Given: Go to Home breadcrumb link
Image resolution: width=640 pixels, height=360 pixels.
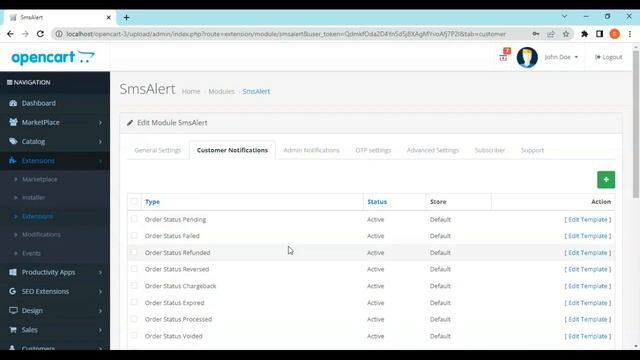Looking at the screenshot, I should [x=191, y=91].
